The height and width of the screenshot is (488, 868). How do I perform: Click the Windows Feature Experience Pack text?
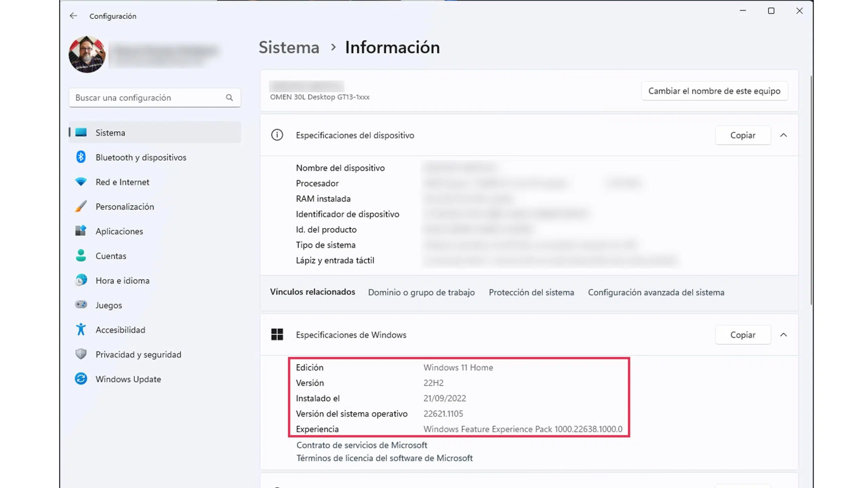[523, 429]
